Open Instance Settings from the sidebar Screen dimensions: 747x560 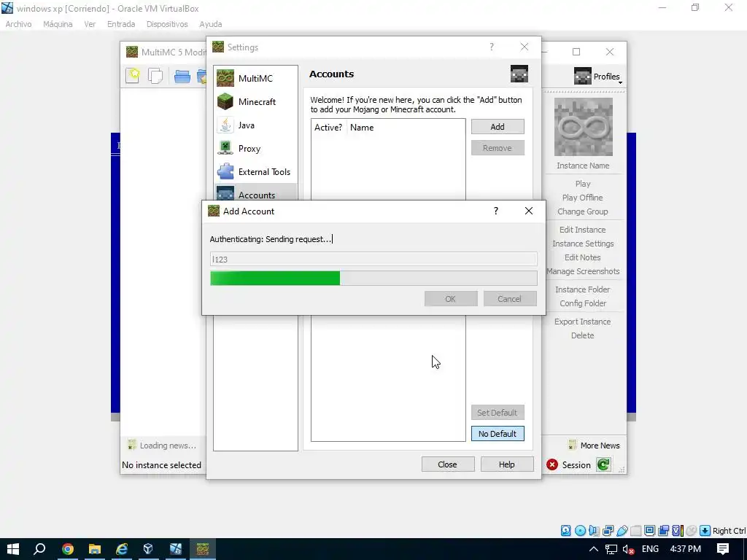click(583, 244)
